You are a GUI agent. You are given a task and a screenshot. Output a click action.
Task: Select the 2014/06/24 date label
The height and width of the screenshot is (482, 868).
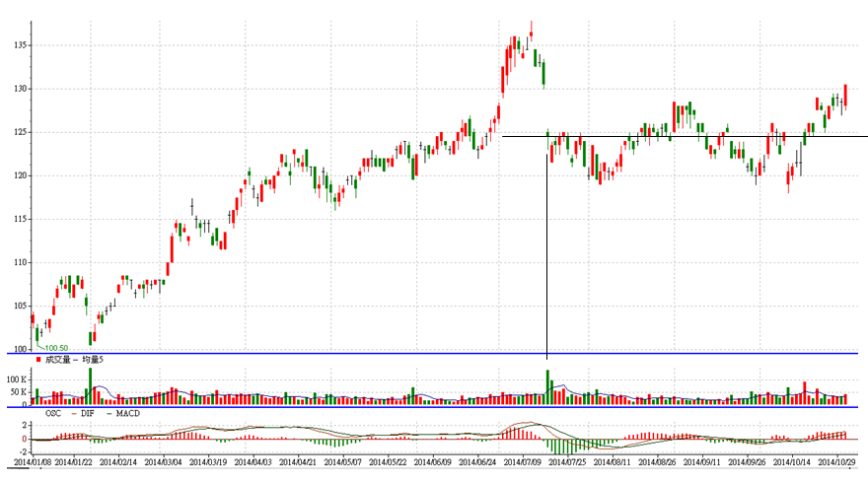(x=477, y=462)
